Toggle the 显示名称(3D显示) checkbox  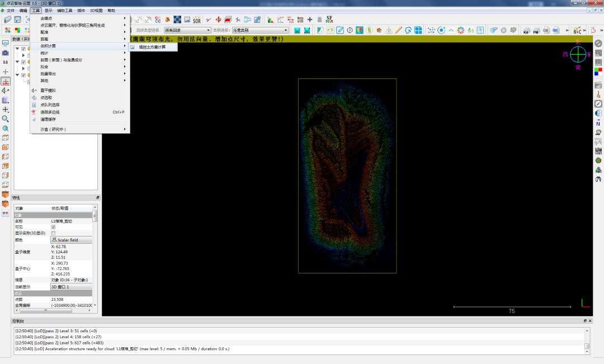click(x=53, y=233)
